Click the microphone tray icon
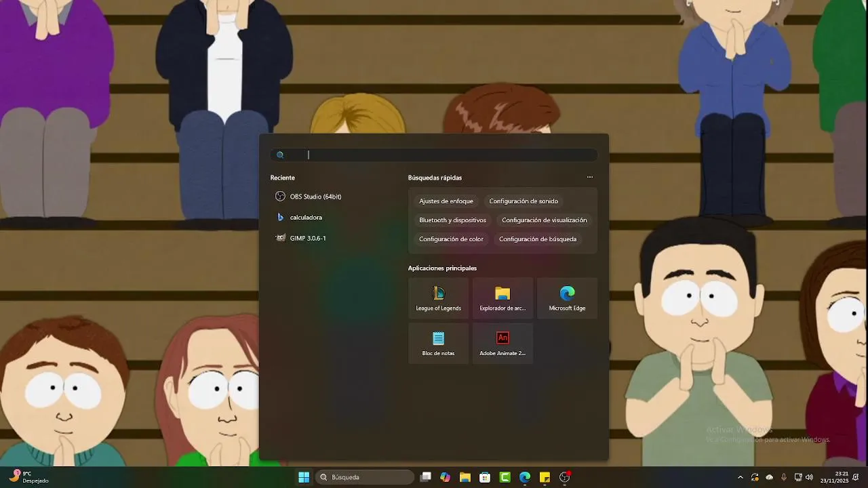 click(784, 477)
